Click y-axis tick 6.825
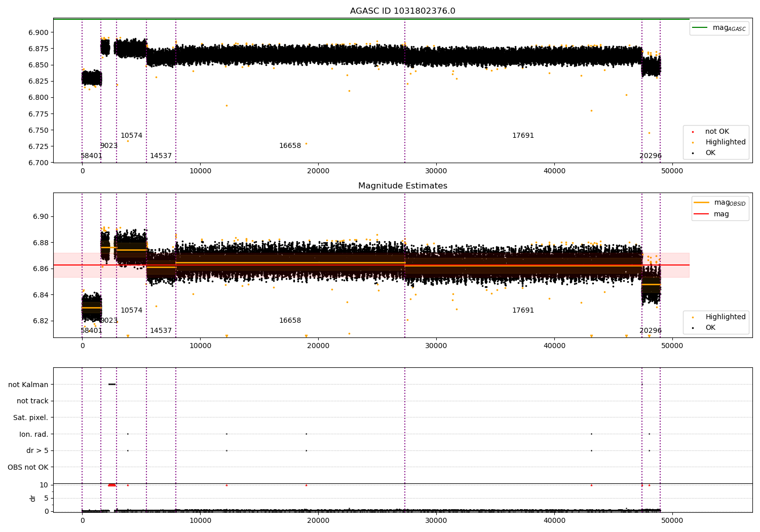760x532 pixels. (x=39, y=81)
